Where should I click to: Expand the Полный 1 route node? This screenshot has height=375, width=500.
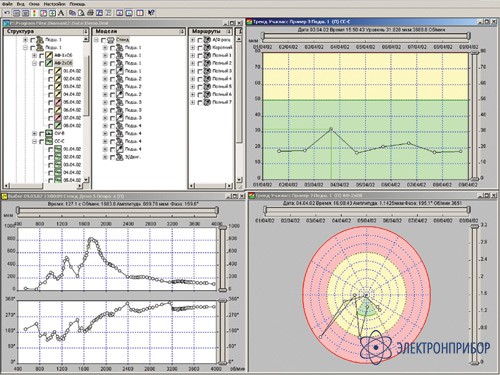[193, 55]
